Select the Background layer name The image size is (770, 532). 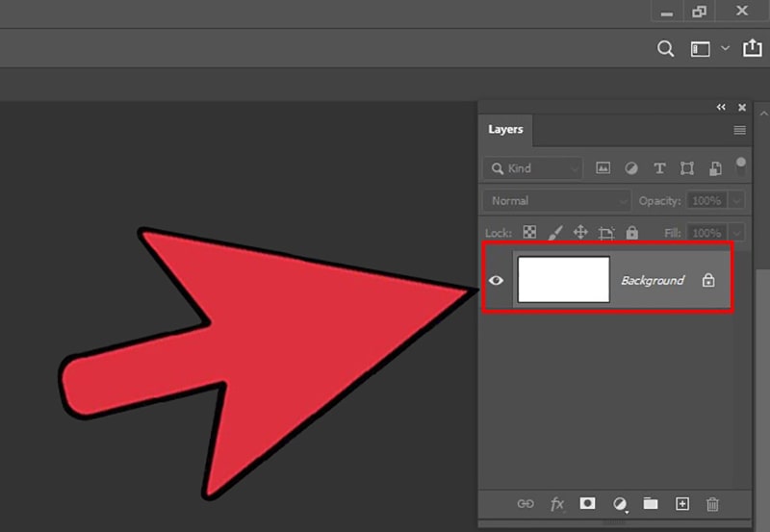[x=653, y=280]
